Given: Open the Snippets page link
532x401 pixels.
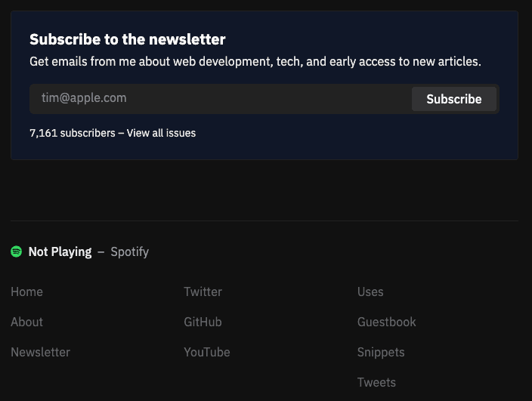Looking at the screenshot, I should pos(381,352).
